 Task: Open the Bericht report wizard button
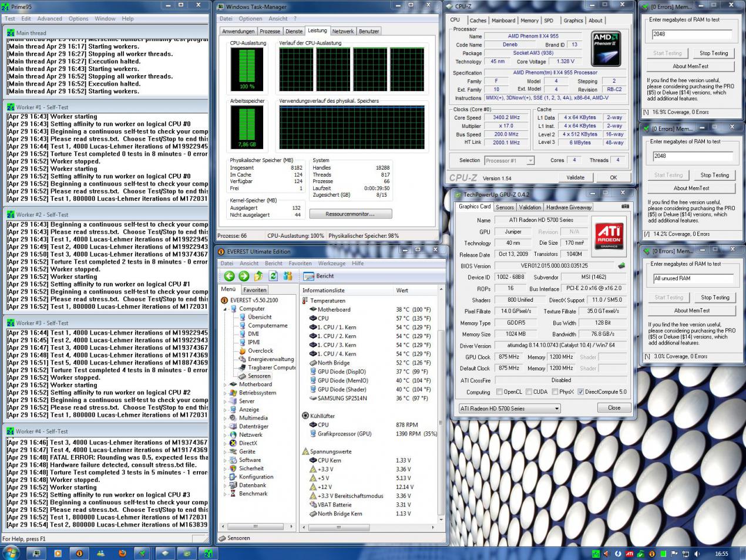pos(319,276)
